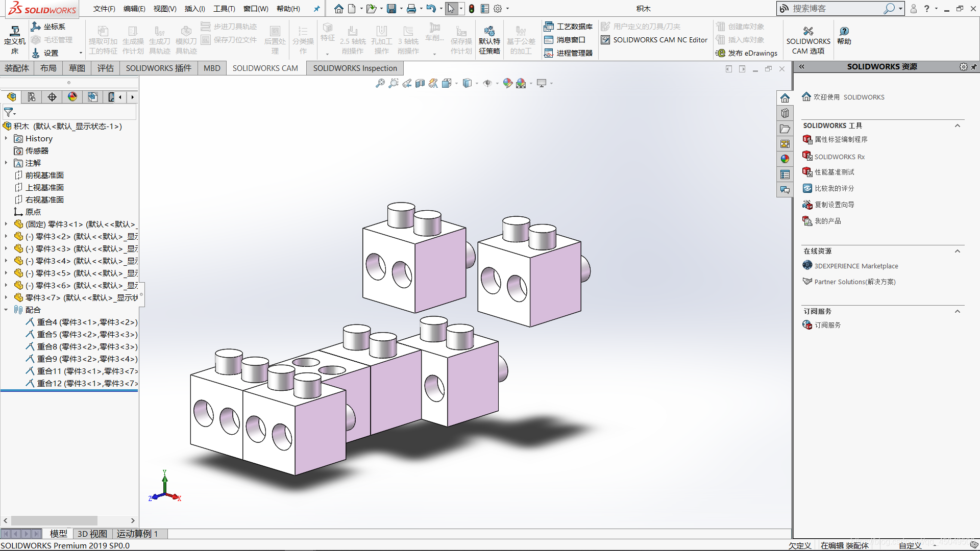Click the Rebuild traffic light icon

pos(472,9)
